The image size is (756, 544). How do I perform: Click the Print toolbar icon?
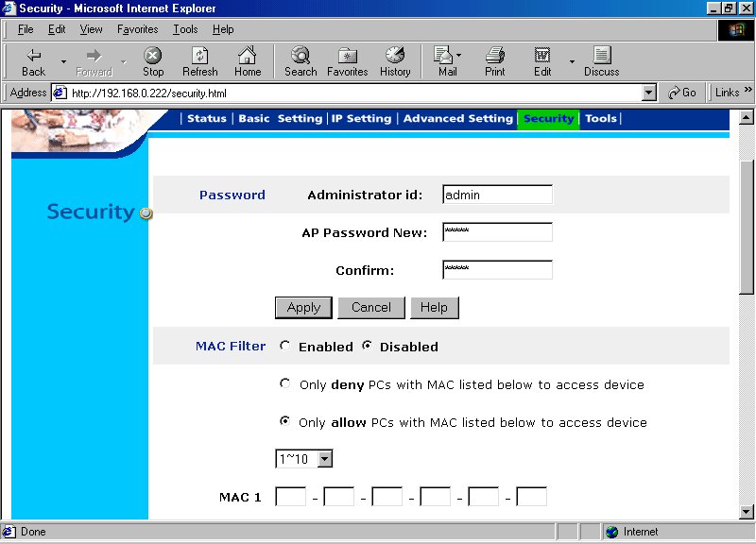494,61
